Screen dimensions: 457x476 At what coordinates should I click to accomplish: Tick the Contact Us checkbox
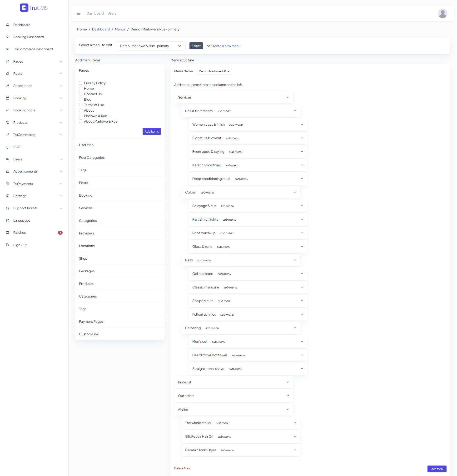[81, 94]
